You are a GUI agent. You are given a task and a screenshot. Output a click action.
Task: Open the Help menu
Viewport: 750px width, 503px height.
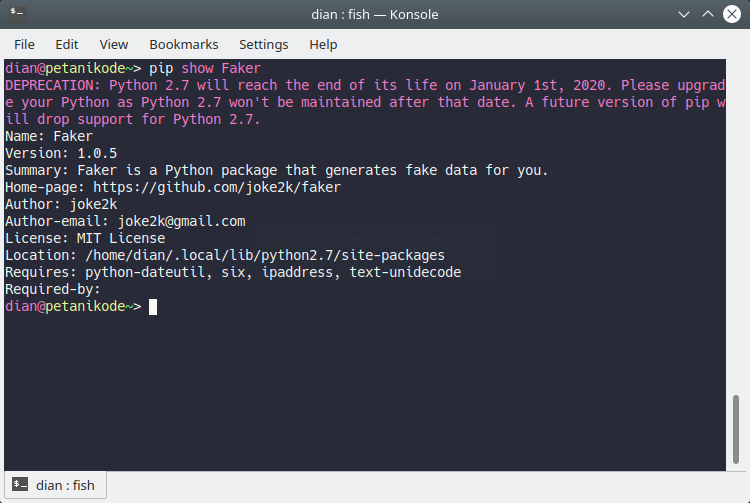pos(323,44)
